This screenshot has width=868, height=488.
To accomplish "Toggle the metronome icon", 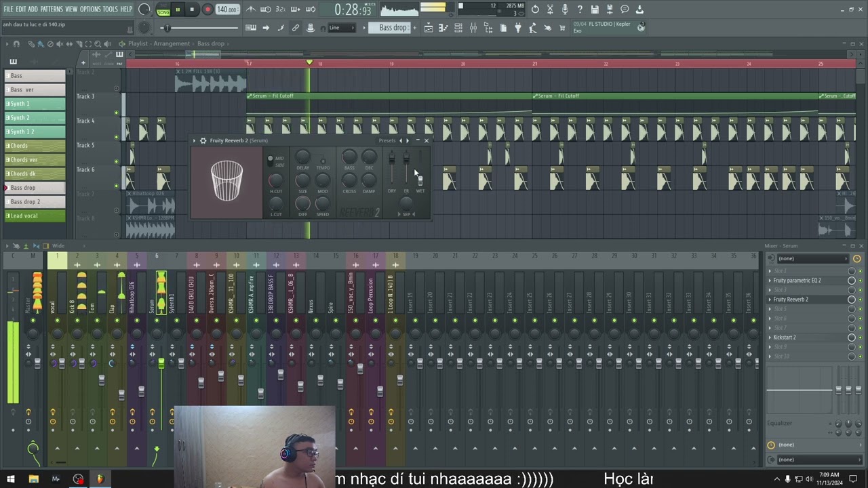I will [250, 9].
